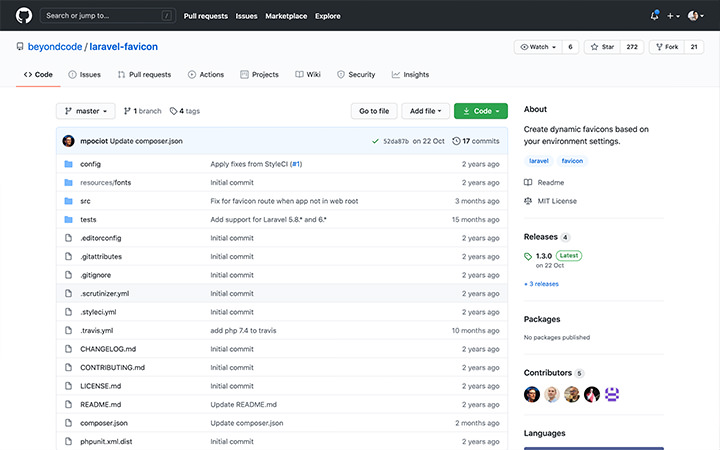Open the green Code download dropdown
Viewport: 720px width, 450px height.
[481, 111]
